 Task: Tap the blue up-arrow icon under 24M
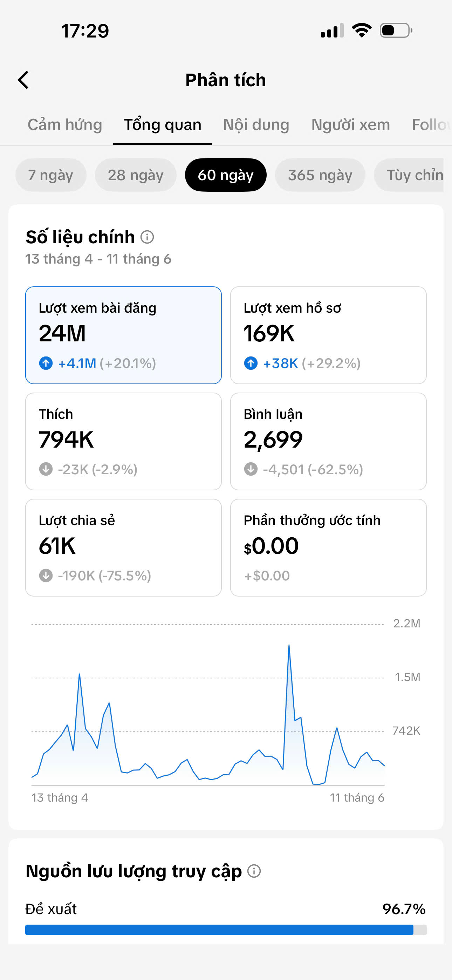[x=46, y=363]
